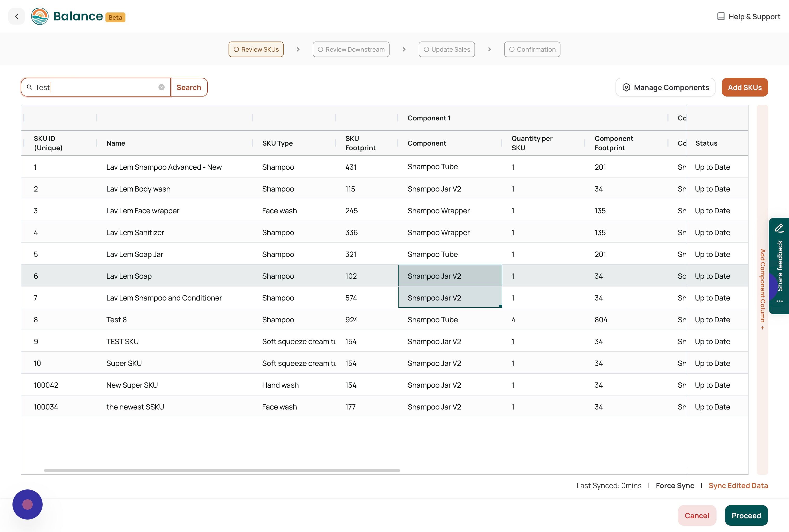Click the Share feedback pencil icon
The height and width of the screenshot is (532, 789).
tap(779, 228)
